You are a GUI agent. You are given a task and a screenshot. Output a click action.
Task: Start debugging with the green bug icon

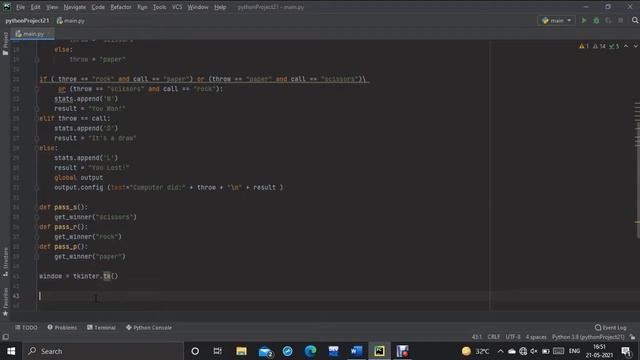click(596, 20)
